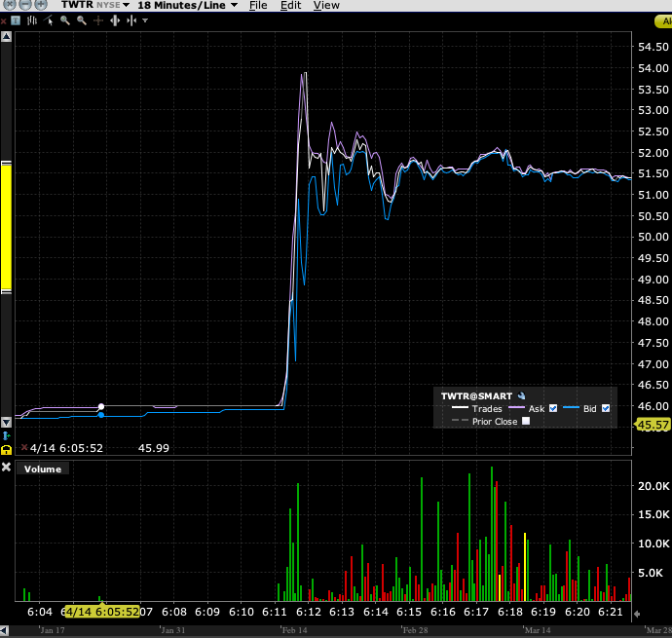Click the blue Bid line swatch
This screenshot has height=638, width=672.
click(x=571, y=408)
